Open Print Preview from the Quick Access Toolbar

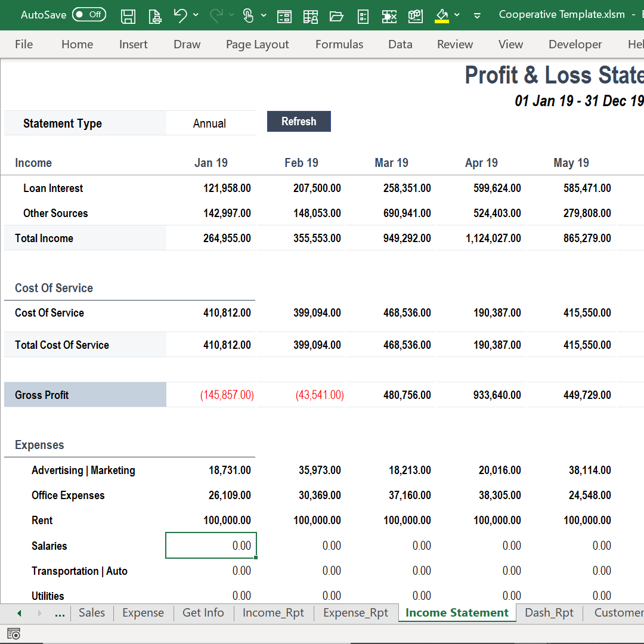154,16
